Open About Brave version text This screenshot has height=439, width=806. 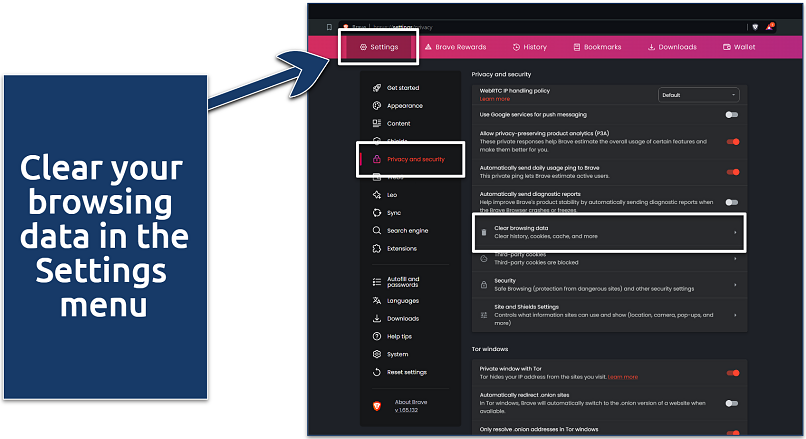(x=411, y=406)
